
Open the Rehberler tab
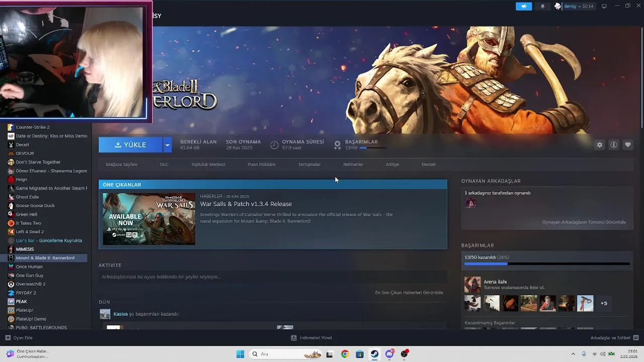click(x=353, y=164)
